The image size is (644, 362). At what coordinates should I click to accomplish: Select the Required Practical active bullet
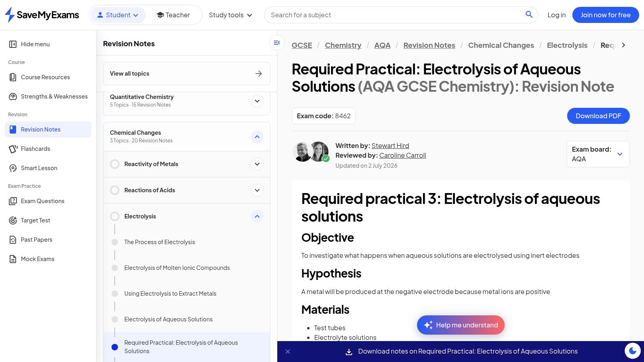[115, 347]
